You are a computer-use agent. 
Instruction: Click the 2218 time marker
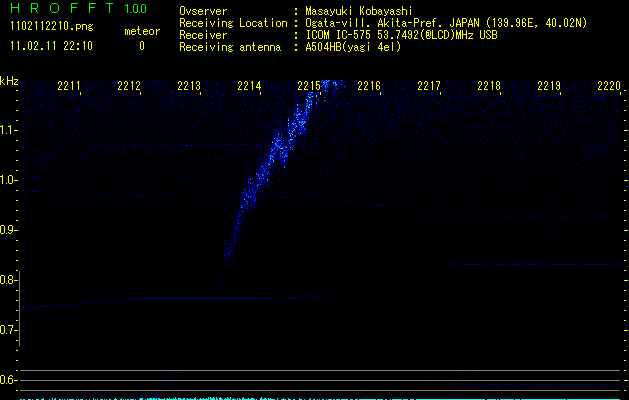point(489,86)
